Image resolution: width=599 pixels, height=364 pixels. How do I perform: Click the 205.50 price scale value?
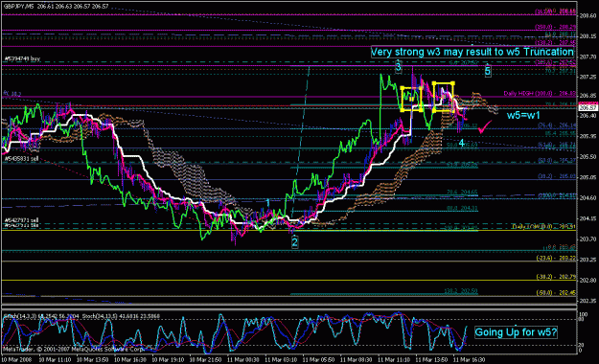587,157
